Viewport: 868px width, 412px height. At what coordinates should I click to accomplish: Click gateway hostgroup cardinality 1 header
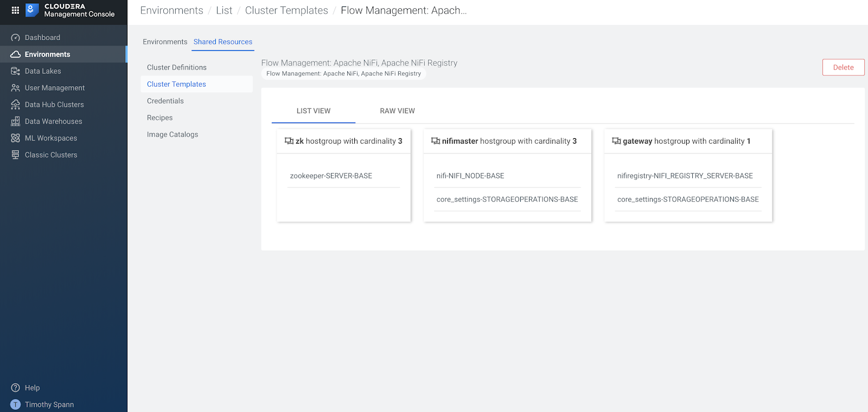688,141
